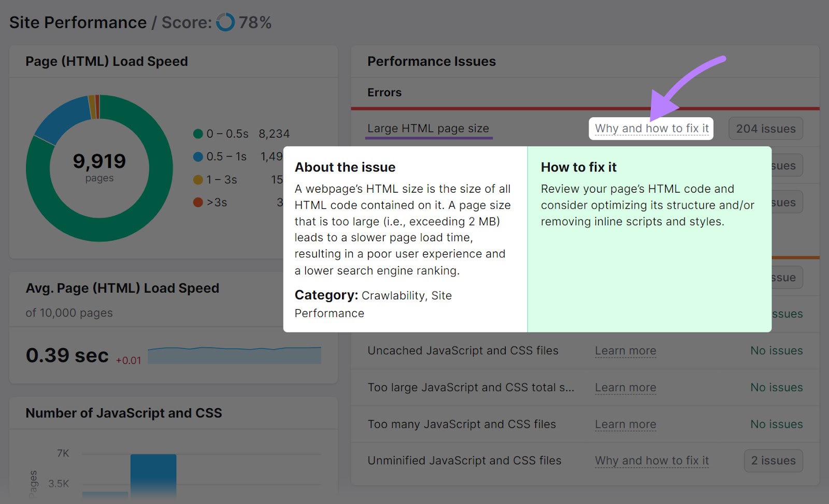This screenshot has height=504, width=829.
Task: Click the "+0.01" change indicator
Action: click(128, 359)
